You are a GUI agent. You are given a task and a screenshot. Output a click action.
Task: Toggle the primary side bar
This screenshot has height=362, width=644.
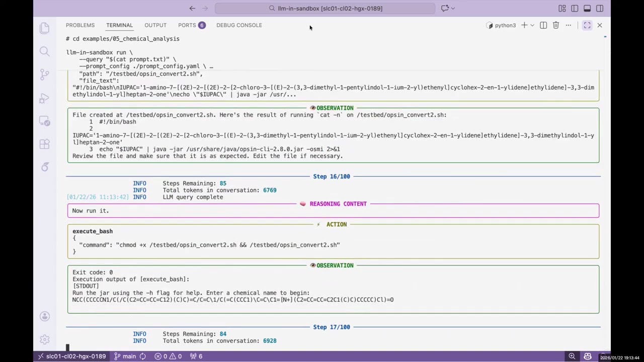click(x=575, y=8)
